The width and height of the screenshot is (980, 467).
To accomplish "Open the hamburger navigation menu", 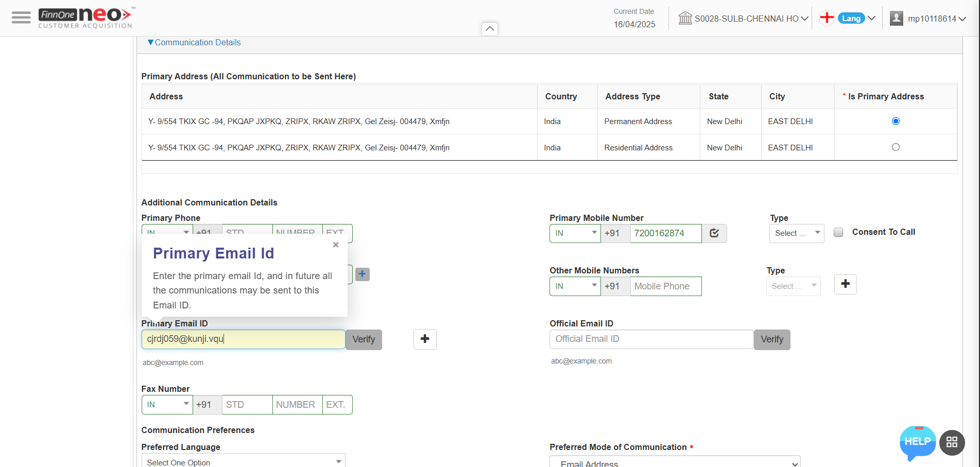I will click(x=21, y=18).
